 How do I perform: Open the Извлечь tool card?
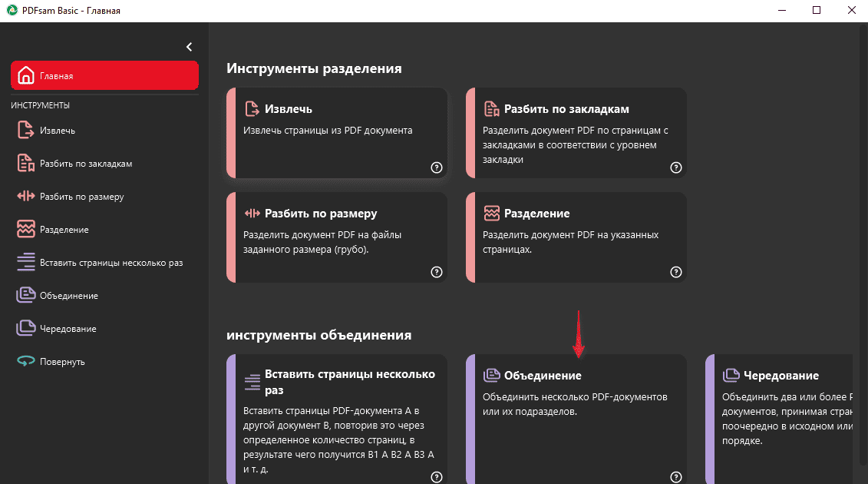(337, 132)
